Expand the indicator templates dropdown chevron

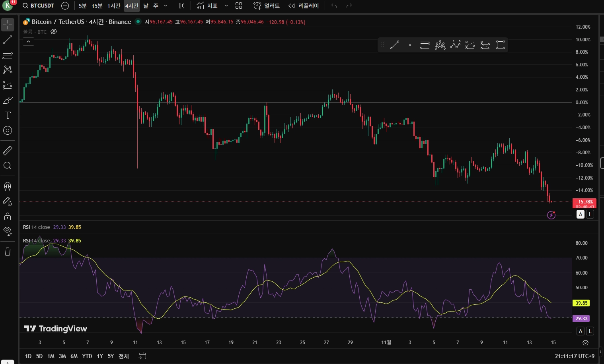[x=226, y=6]
